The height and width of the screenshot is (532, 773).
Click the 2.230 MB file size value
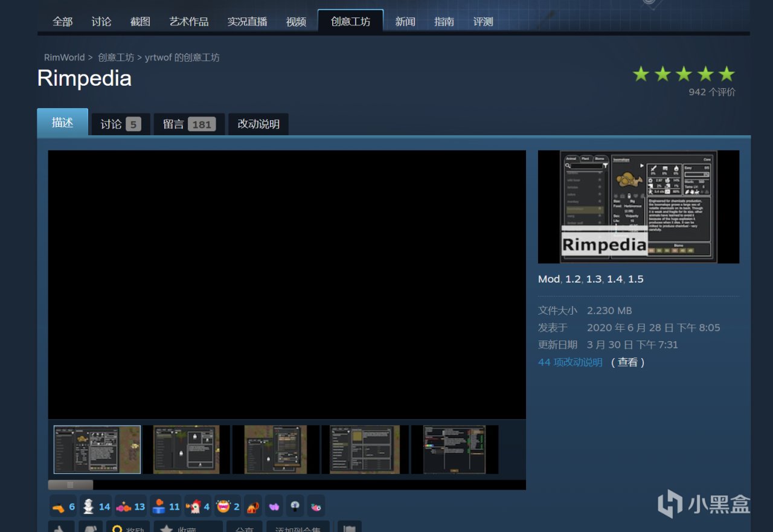609,310
